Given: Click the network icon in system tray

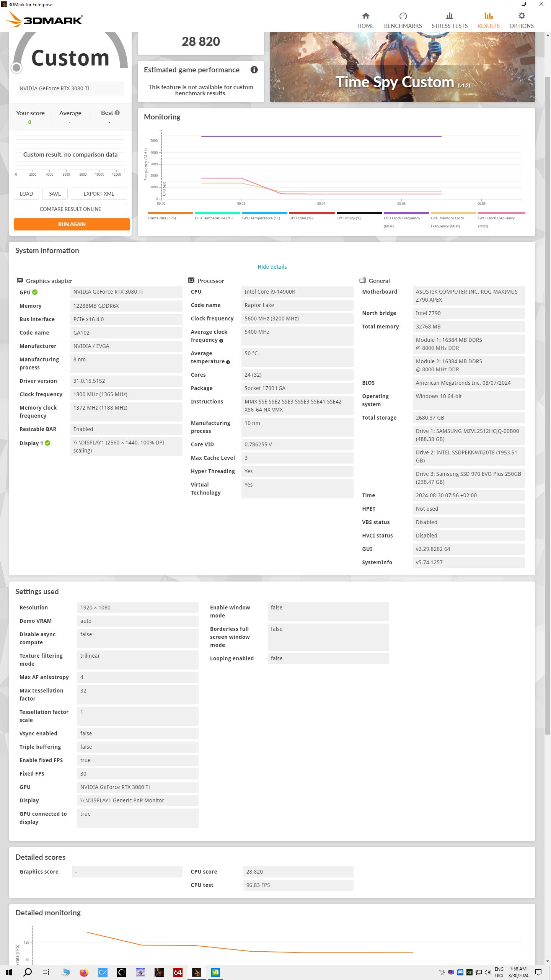Looking at the screenshot, I should (478, 972).
